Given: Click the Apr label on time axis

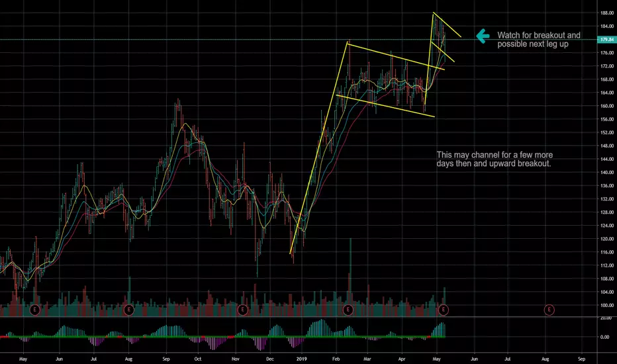Looking at the screenshot, I should pyautogui.click(x=402, y=359).
